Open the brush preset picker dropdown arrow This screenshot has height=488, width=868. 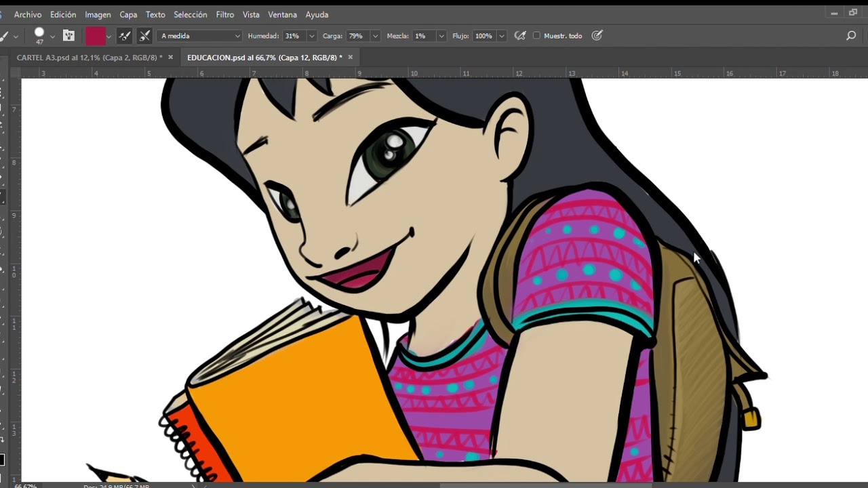52,36
